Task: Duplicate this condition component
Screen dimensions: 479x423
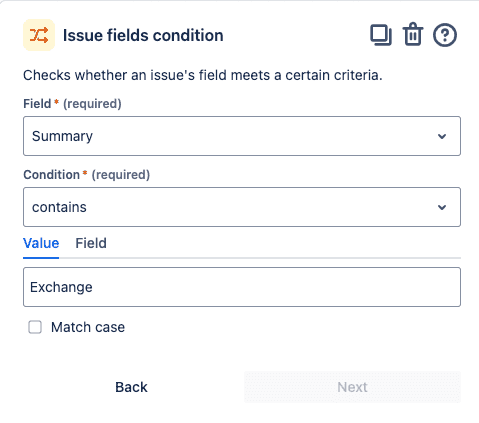Action: (x=381, y=35)
